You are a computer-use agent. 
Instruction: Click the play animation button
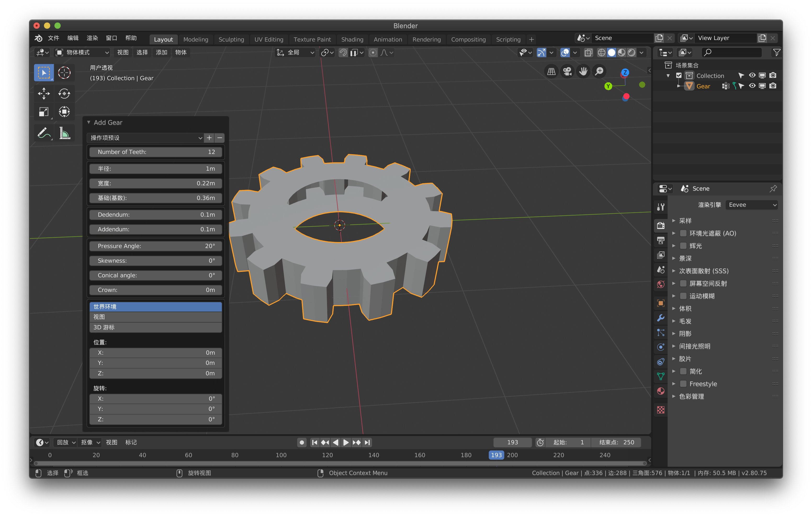[346, 442]
